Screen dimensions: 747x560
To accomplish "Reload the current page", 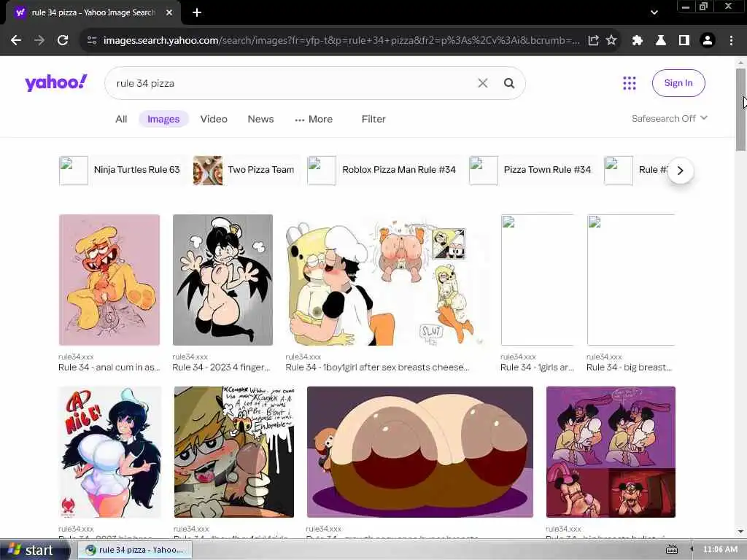I will 63,41.
